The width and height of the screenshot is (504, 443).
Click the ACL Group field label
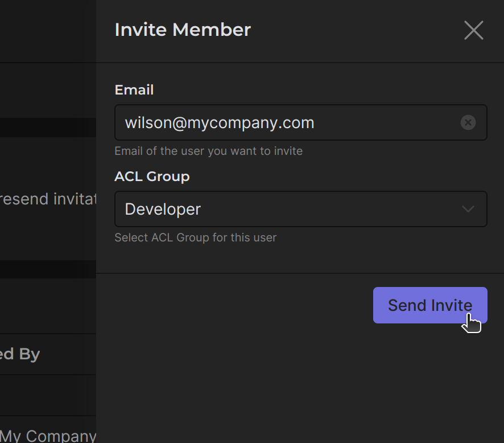[x=152, y=177]
